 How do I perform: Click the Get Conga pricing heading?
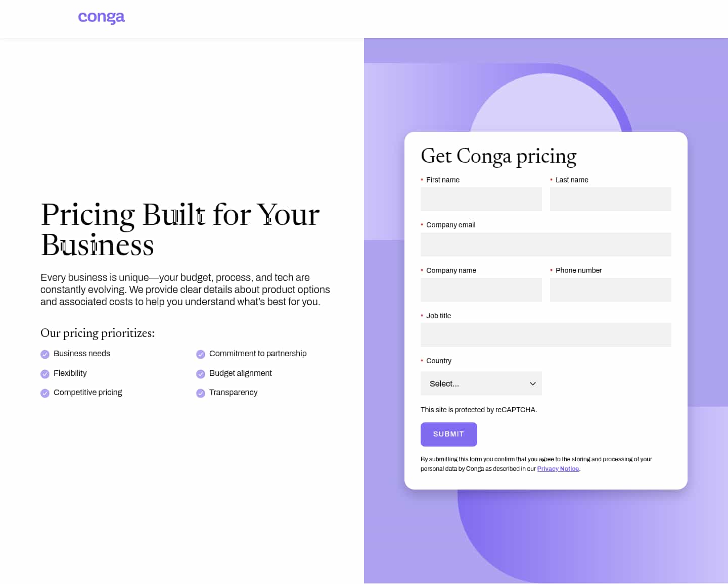coord(498,156)
